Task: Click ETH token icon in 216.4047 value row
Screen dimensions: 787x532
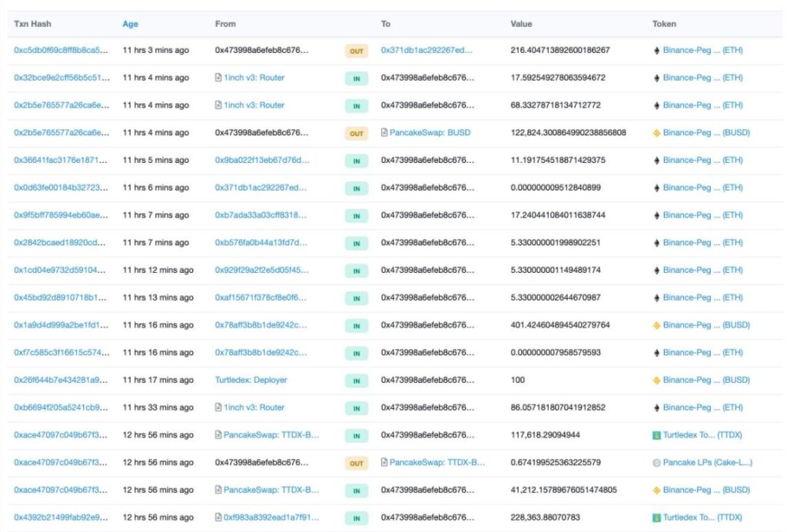Action: click(656, 51)
